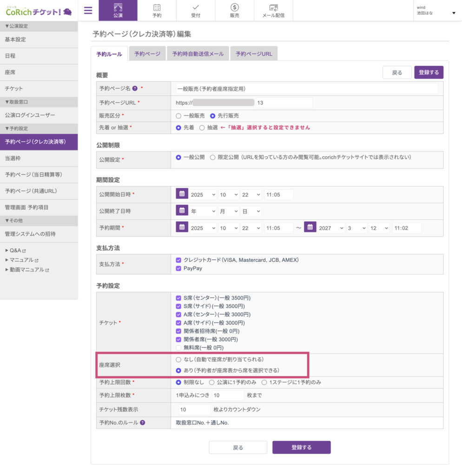This screenshot has height=476, width=462.
Task: Switch to 予約ページURL tab
Action: click(x=254, y=54)
